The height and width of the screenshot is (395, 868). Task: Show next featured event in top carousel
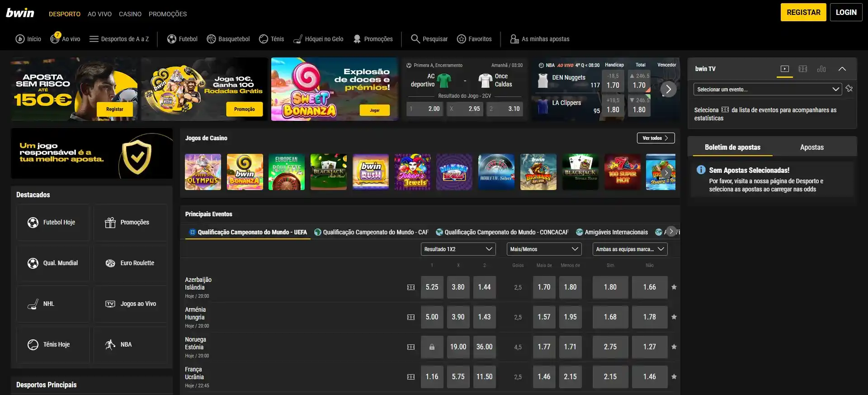coord(668,89)
